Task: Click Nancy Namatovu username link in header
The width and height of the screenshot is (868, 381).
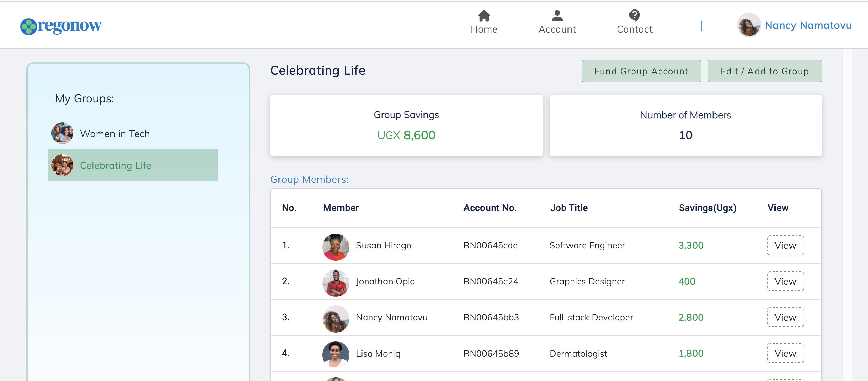Action: (808, 25)
